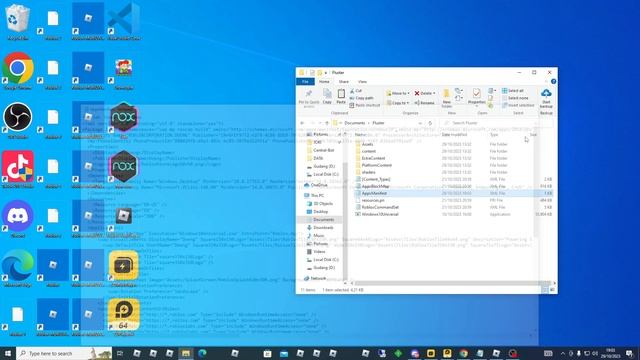Sort by the Type column header

[x=494, y=134]
